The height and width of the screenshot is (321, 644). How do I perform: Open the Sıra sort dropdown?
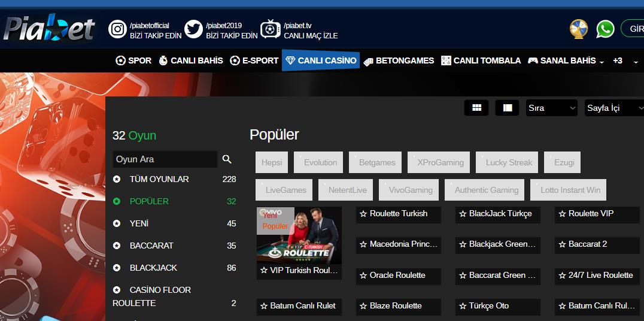pyautogui.click(x=551, y=108)
